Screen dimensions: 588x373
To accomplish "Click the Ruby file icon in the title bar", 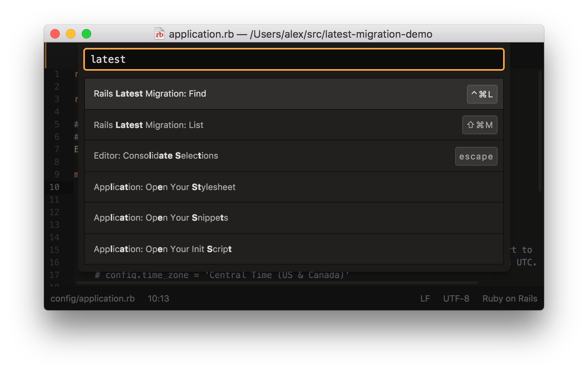I will pyautogui.click(x=160, y=34).
